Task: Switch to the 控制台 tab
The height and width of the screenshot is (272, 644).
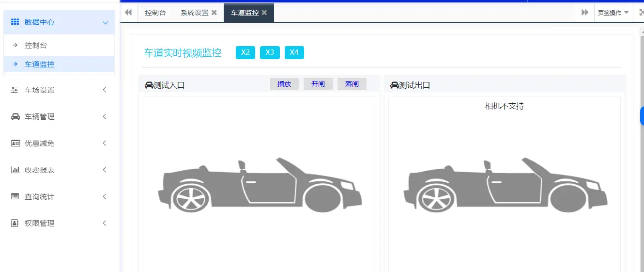Action: pos(155,13)
